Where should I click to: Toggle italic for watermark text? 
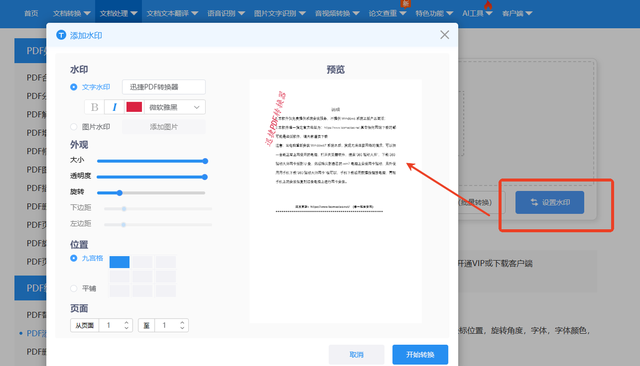pos(114,107)
